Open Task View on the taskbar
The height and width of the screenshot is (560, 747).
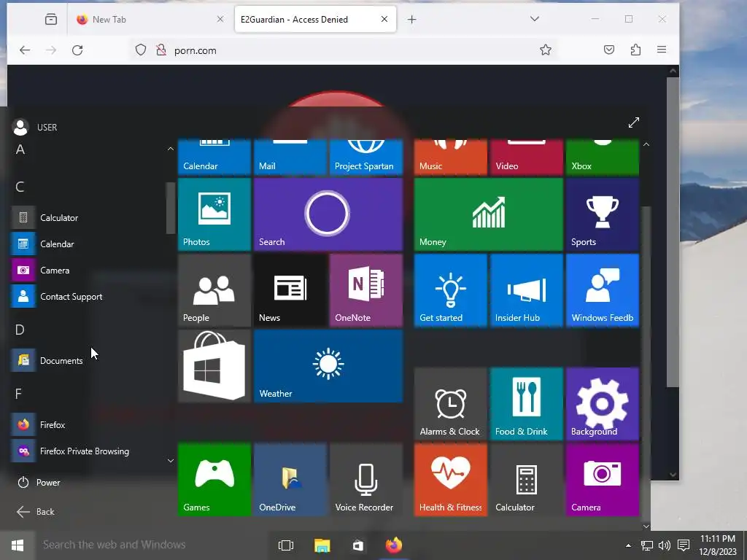(x=286, y=545)
